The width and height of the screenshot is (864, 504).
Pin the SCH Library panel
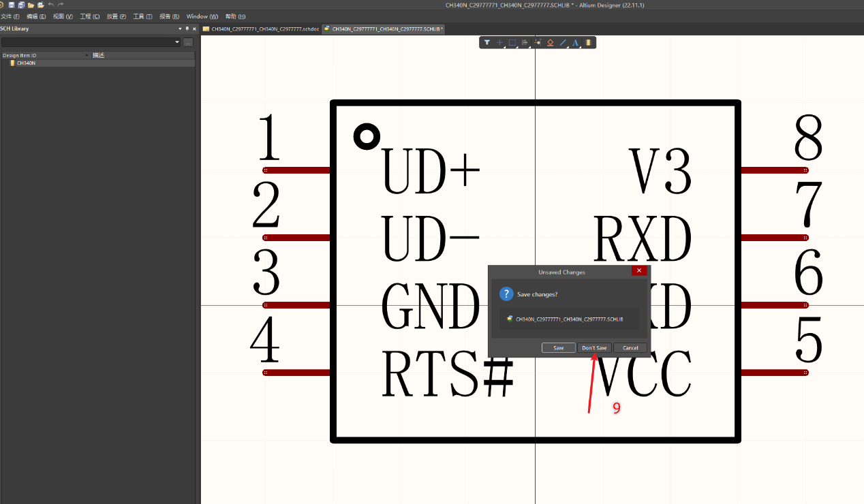click(187, 29)
